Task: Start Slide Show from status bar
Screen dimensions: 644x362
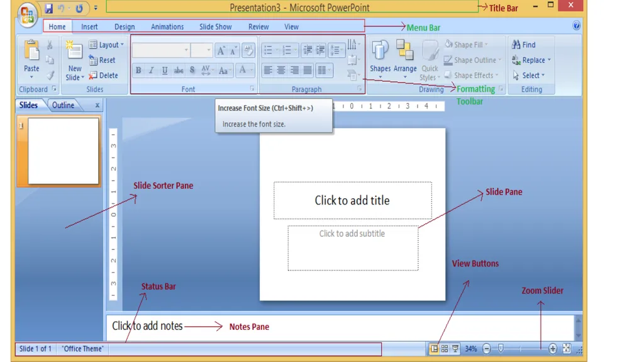Action: tap(455, 349)
